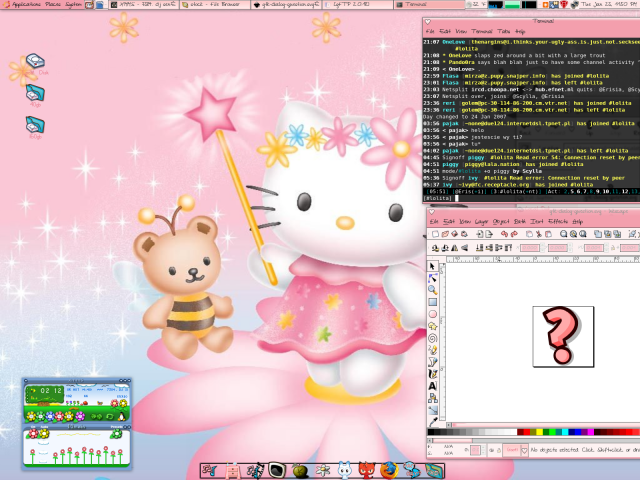Image resolution: width=640 pixels, height=480 pixels.
Task: Click the Import icon in Inkscape toolbar
Action: coord(480,234)
